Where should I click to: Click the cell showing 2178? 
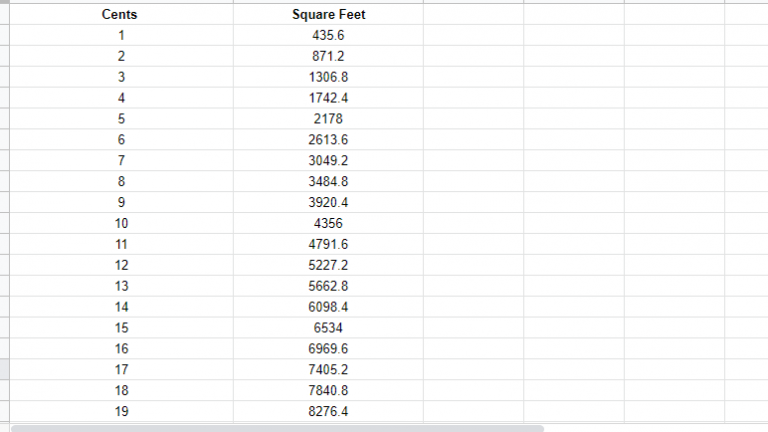pos(328,119)
